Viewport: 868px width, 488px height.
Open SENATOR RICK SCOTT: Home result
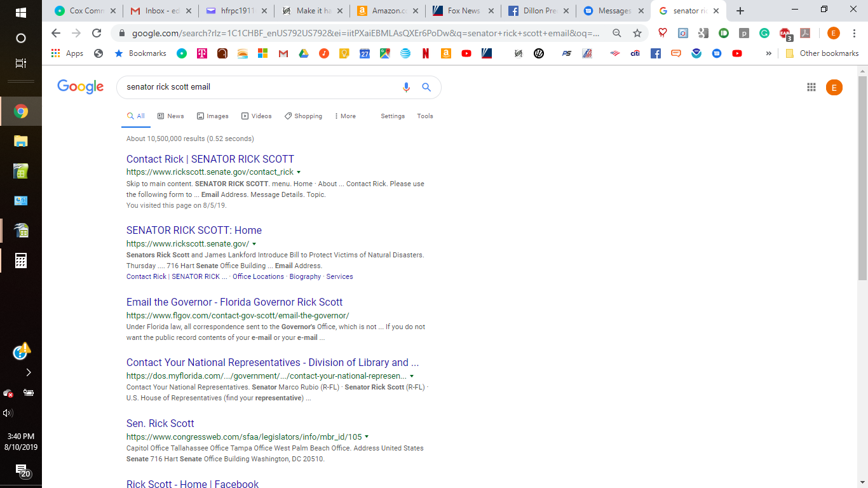coord(194,230)
